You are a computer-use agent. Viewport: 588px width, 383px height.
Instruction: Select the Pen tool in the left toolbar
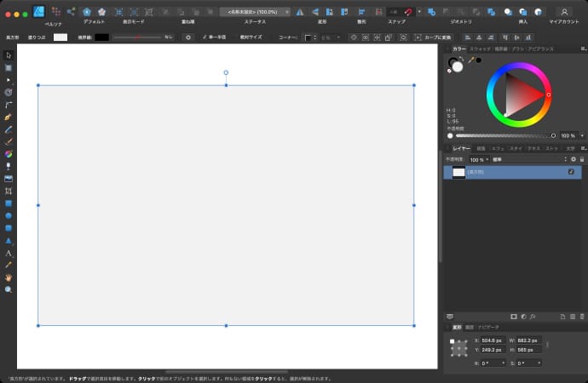coord(9,116)
